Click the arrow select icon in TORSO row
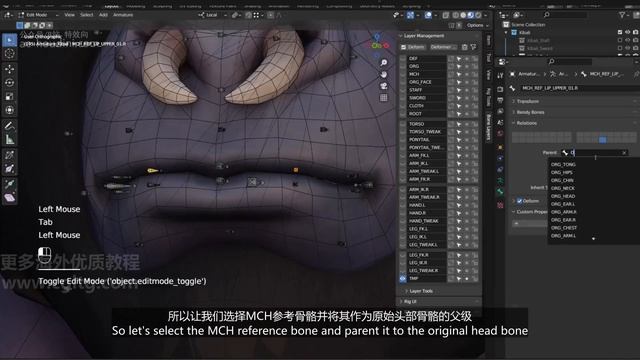This screenshot has width=640, height=360. pos(459,124)
